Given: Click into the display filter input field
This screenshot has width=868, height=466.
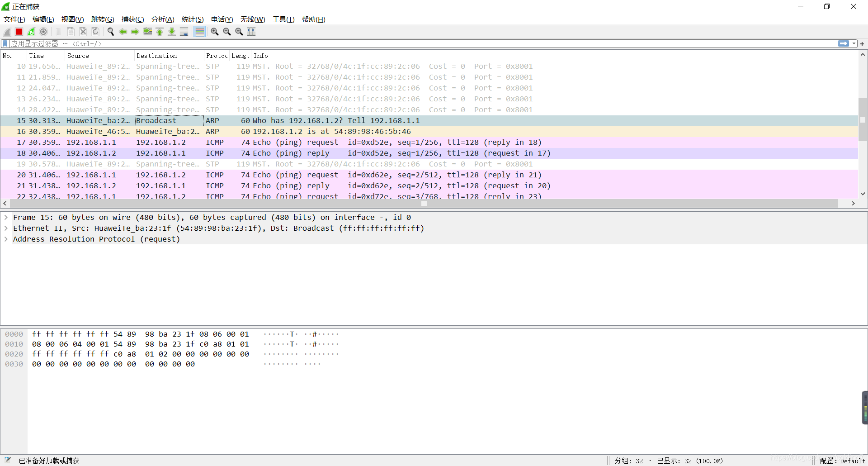Looking at the screenshot, I should pyautogui.click(x=423, y=43).
